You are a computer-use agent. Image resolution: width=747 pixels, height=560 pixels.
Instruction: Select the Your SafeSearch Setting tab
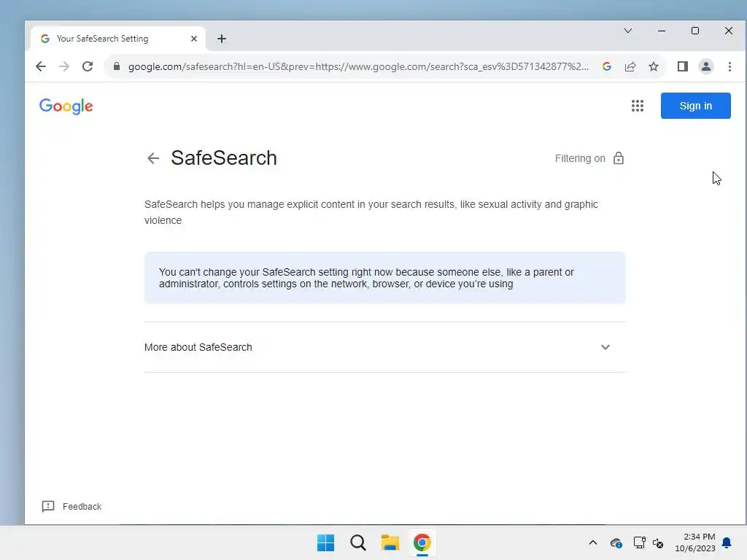coord(118,39)
